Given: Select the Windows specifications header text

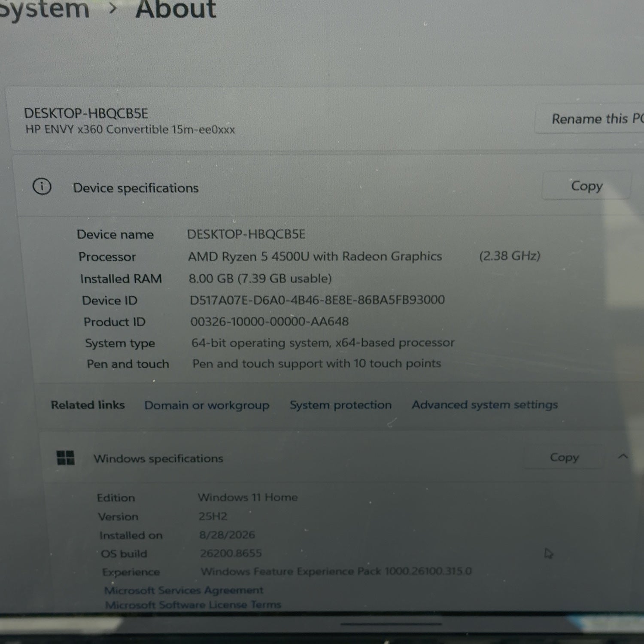Looking at the screenshot, I should 158,459.
